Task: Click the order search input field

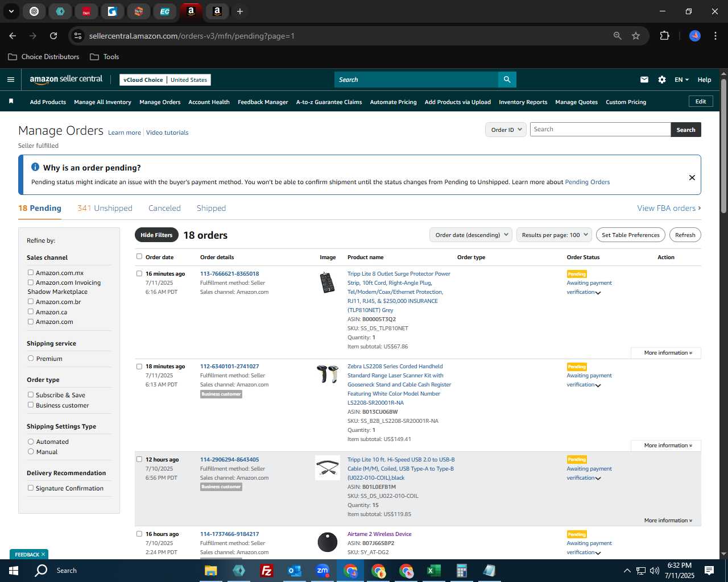Action: pos(601,130)
